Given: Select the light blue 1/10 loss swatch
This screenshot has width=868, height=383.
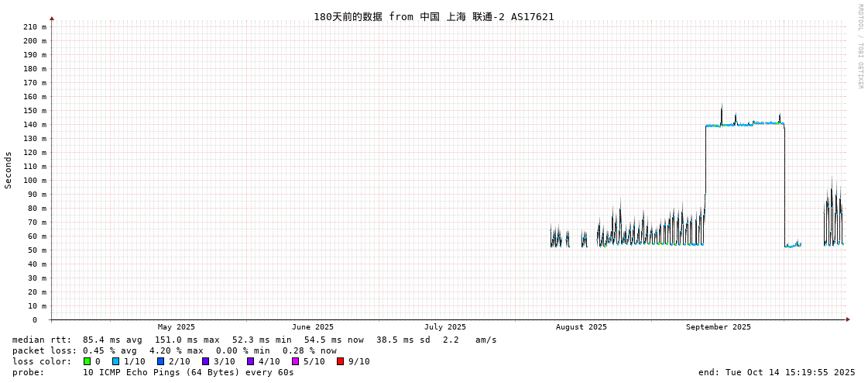Looking at the screenshot, I should [115, 361].
